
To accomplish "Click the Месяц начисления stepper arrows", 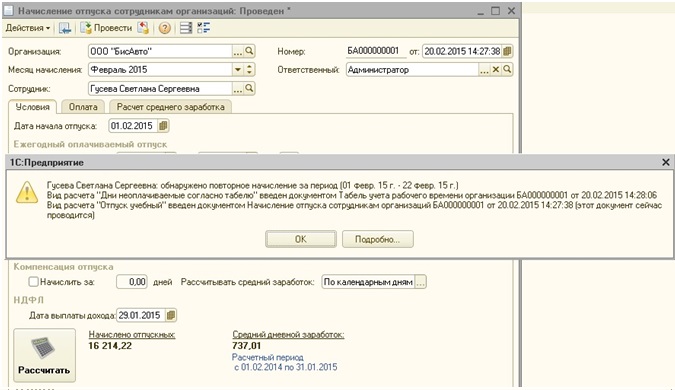I will click(249, 69).
